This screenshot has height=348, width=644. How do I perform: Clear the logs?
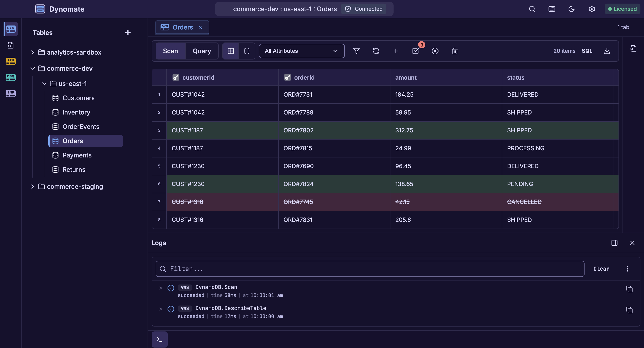601,269
